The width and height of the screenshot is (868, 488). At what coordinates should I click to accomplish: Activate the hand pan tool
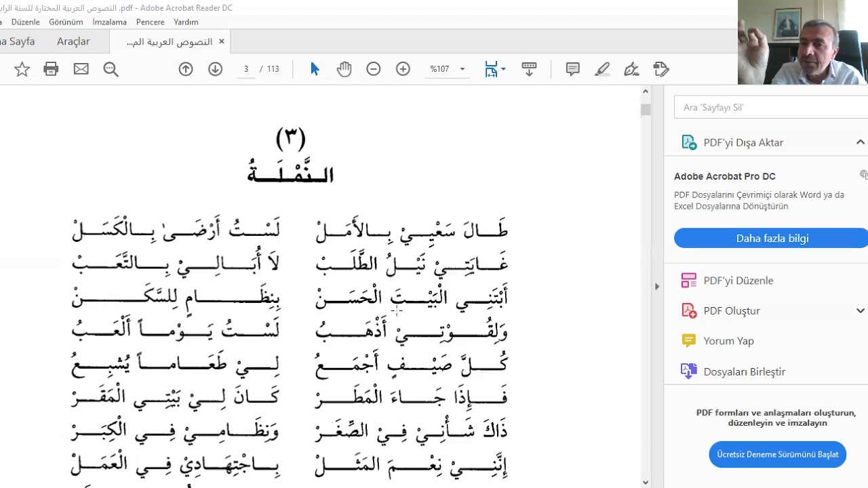coord(344,69)
